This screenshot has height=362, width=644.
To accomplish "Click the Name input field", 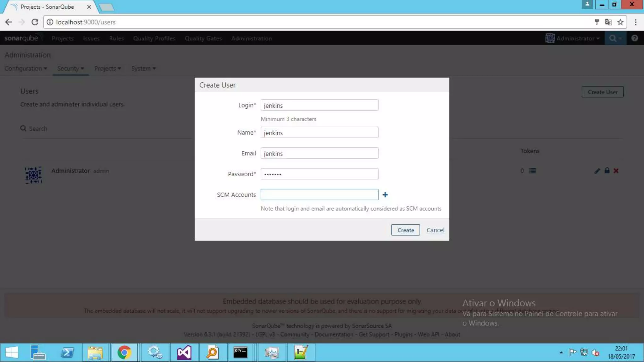I will click(x=319, y=133).
